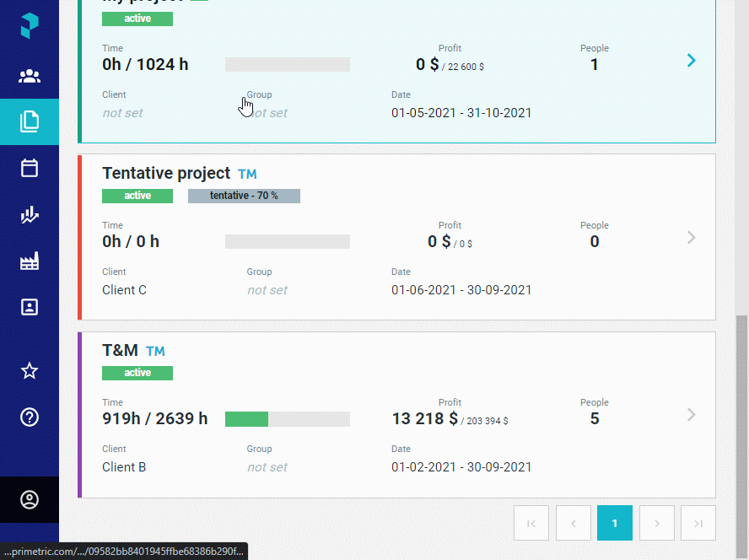
Task: Open the People section in sidebar
Action: (x=30, y=76)
